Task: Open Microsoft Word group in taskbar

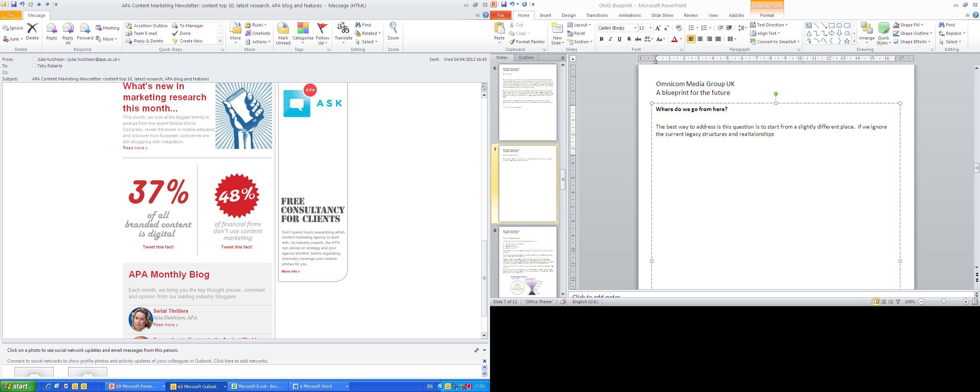Action: 320,386
